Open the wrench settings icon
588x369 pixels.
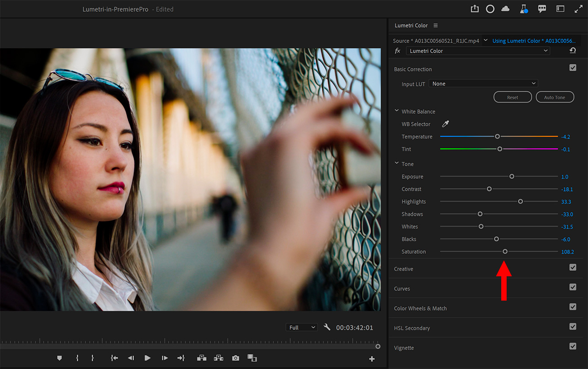click(x=327, y=327)
